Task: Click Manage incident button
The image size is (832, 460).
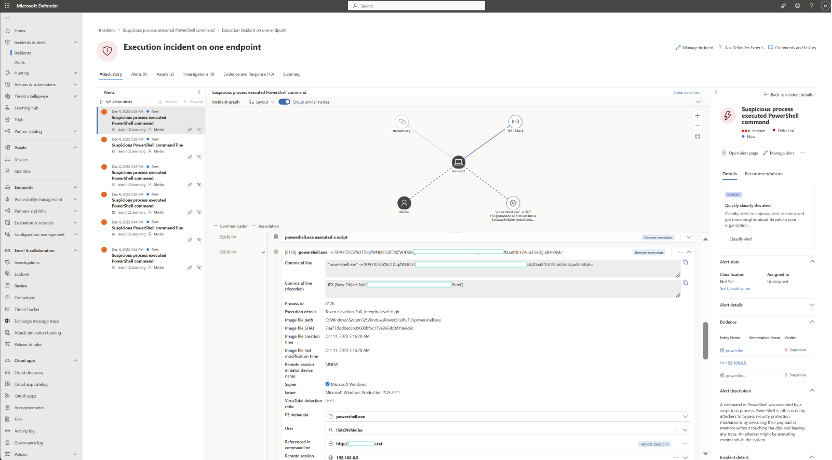Action: (694, 48)
